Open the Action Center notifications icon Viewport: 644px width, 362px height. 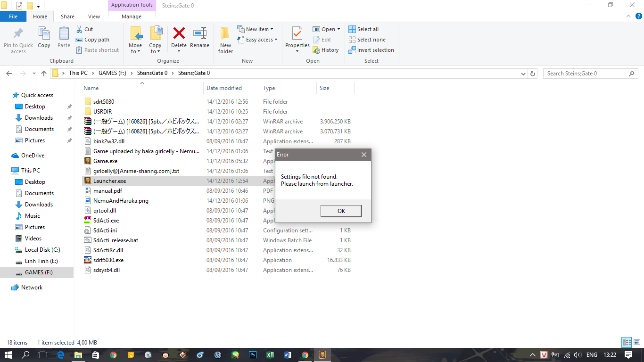(x=628, y=355)
